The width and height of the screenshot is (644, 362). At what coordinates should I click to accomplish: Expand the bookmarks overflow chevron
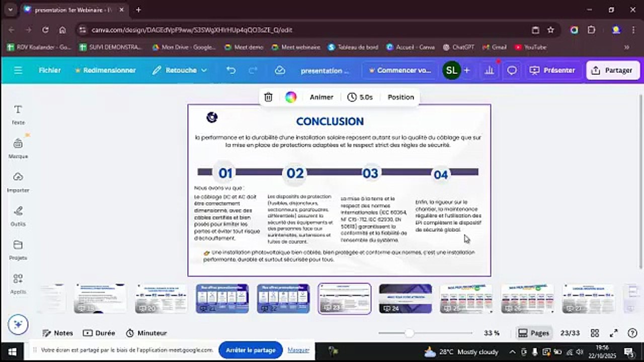(627, 47)
